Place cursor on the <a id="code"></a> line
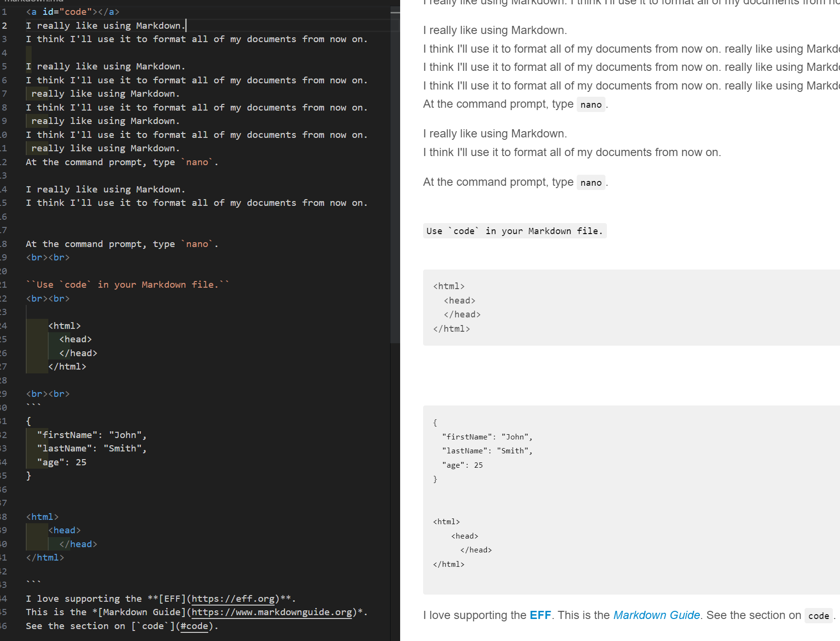The height and width of the screenshot is (641, 840). click(x=73, y=12)
